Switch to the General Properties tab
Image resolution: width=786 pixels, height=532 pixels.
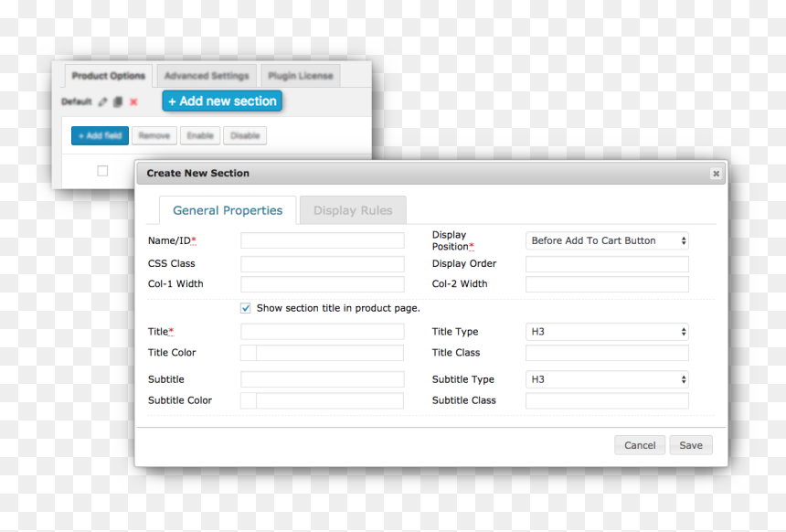coord(228,210)
